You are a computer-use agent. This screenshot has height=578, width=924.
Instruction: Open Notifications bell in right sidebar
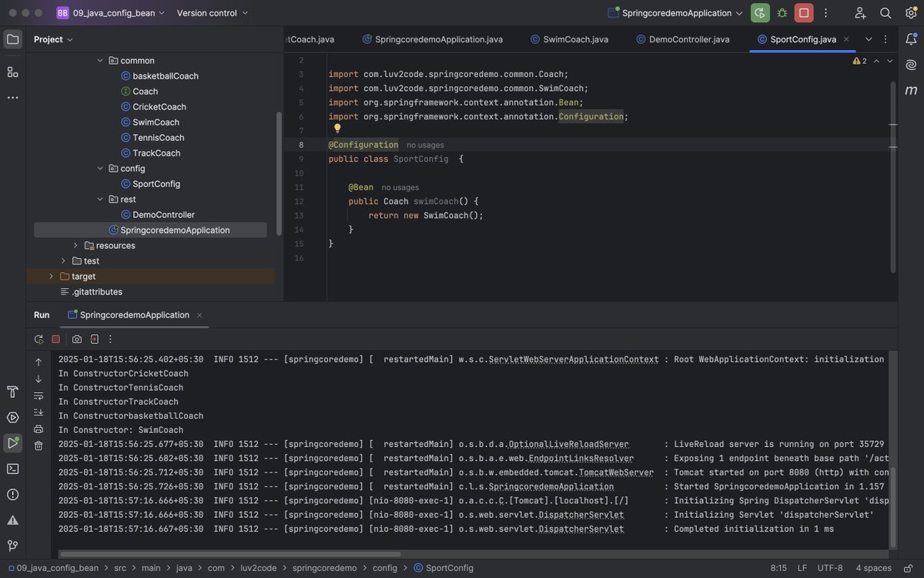[912, 39]
